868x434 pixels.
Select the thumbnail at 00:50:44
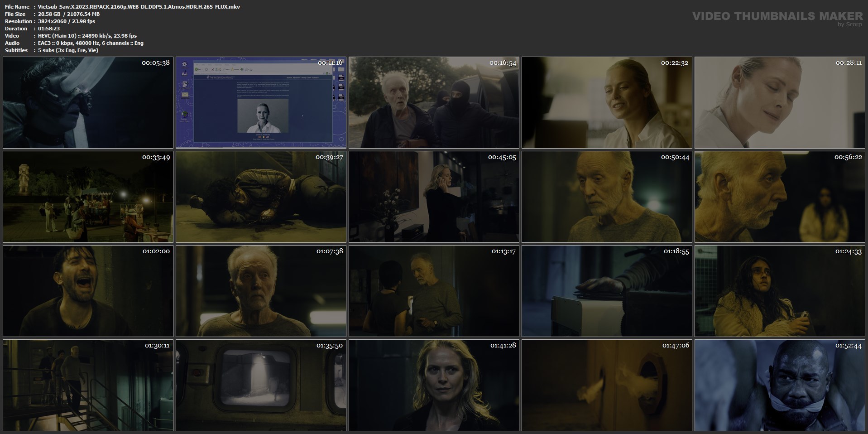tap(607, 197)
